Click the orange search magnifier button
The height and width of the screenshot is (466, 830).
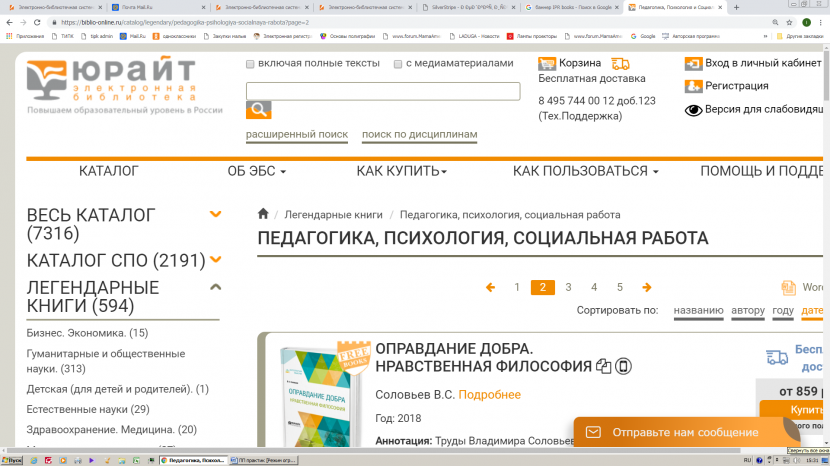(x=258, y=110)
